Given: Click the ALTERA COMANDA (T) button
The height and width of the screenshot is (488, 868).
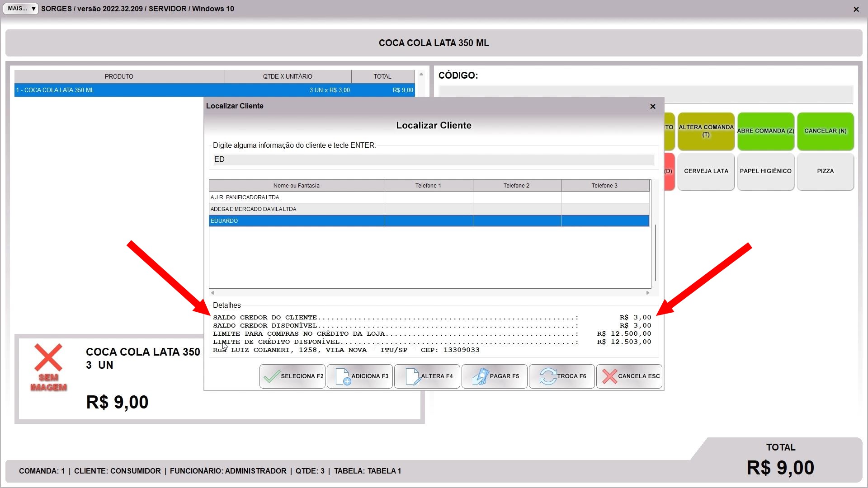Looking at the screenshot, I should (706, 131).
